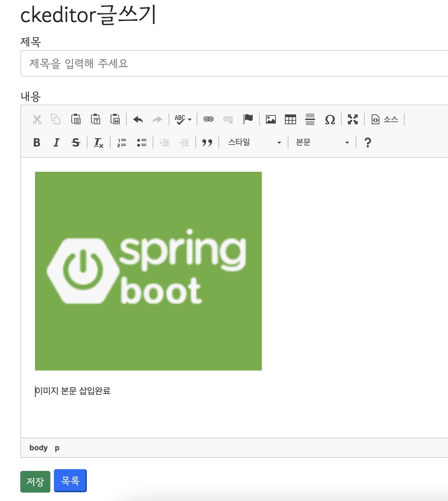Open the 본문 format dropdown
Image resolution: width=448 pixels, height=501 pixels.
tap(323, 142)
